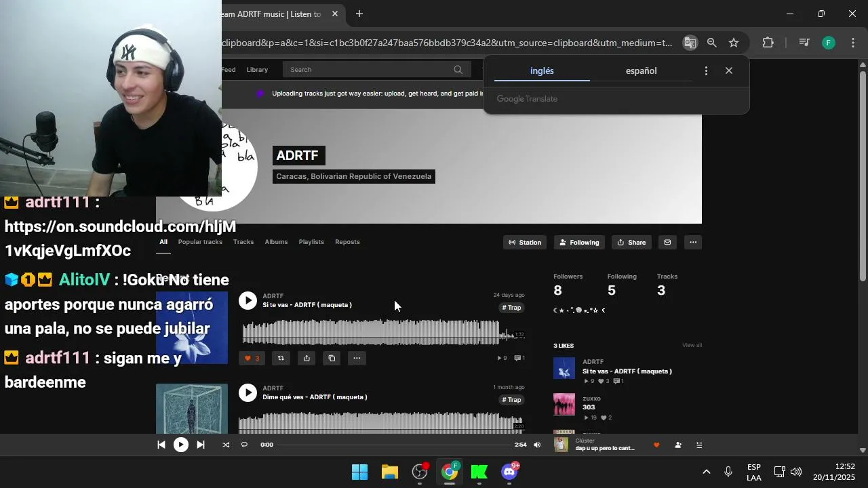Open the Playlists tab
This screenshot has height=488, width=868.
[311, 242]
